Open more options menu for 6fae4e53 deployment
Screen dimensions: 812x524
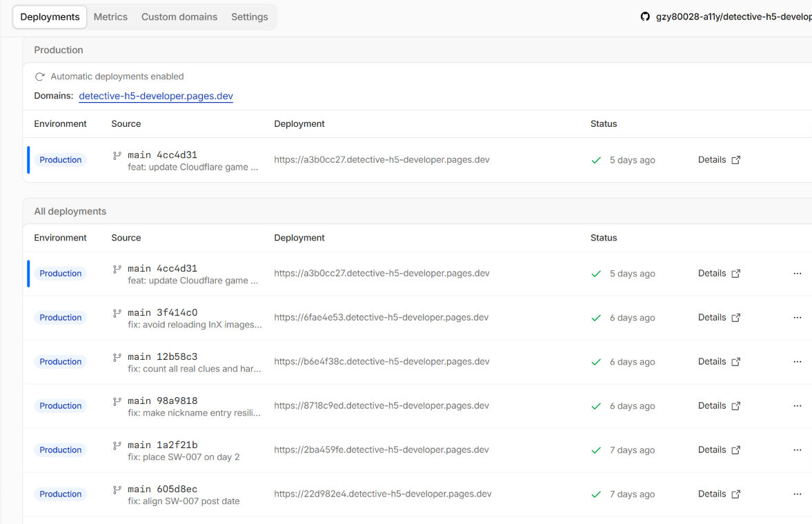[797, 317]
